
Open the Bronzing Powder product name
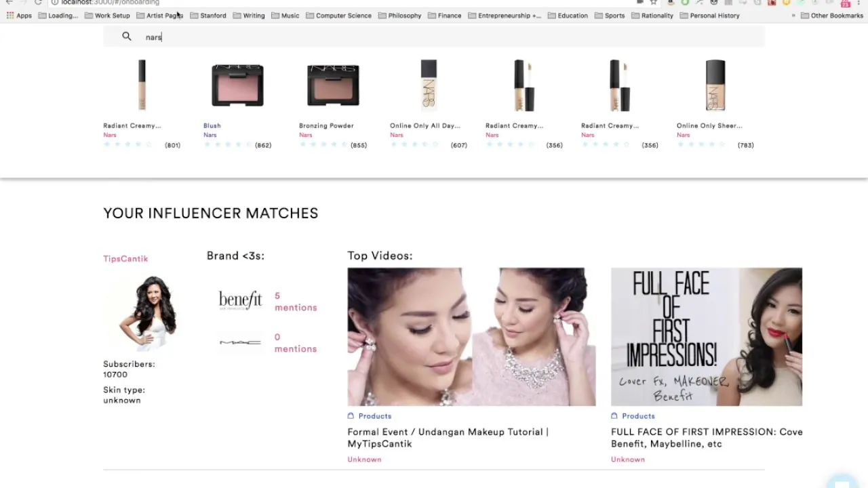pyautogui.click(x=326, y=125)
